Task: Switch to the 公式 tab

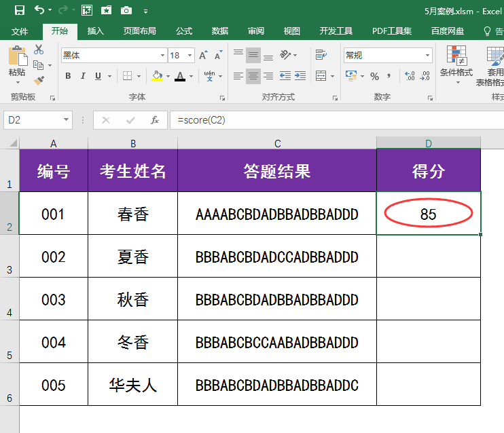Action: tap(184, 31)
